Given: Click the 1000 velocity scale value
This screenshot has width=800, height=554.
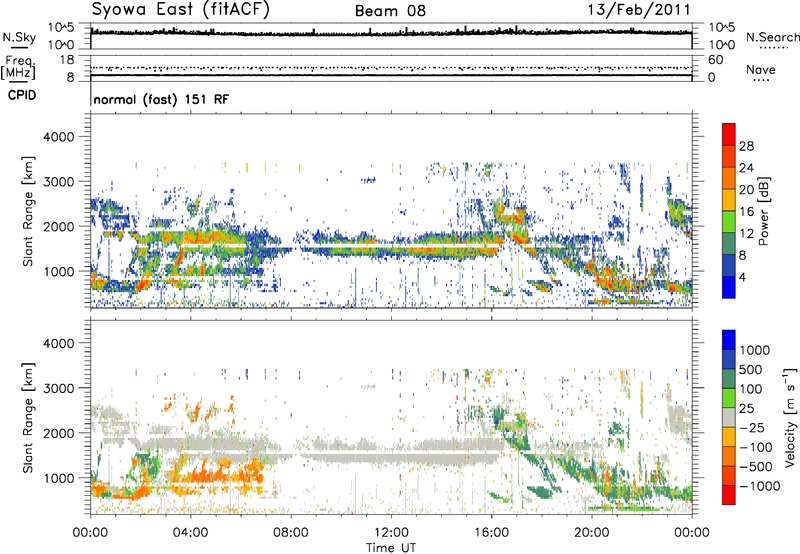Looking at the screenshot, I should 755,350.
